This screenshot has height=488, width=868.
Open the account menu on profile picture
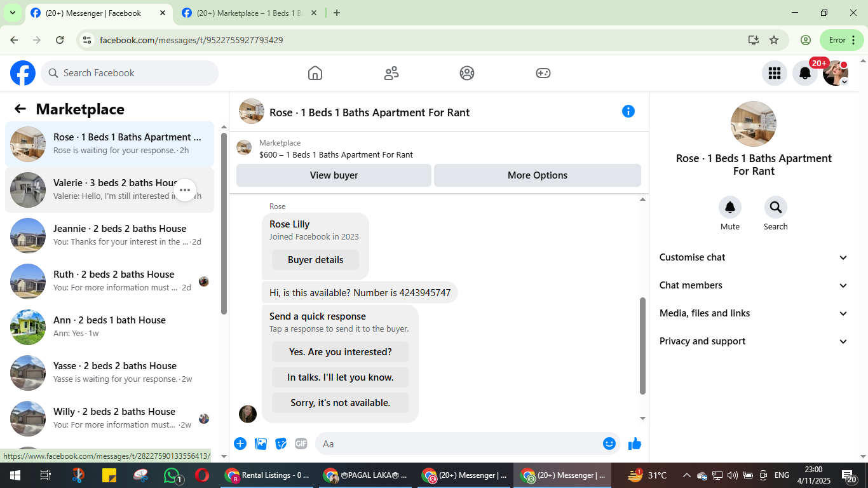click(836, 73)
